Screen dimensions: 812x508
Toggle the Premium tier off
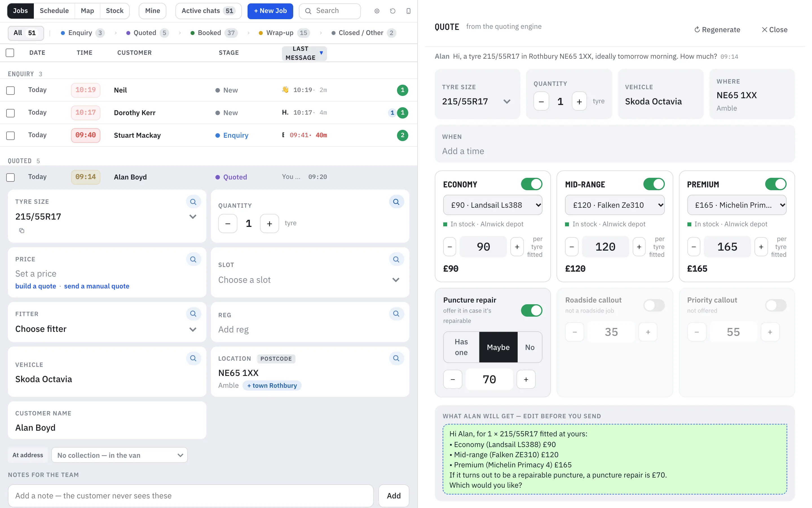[x=776, y=184]
